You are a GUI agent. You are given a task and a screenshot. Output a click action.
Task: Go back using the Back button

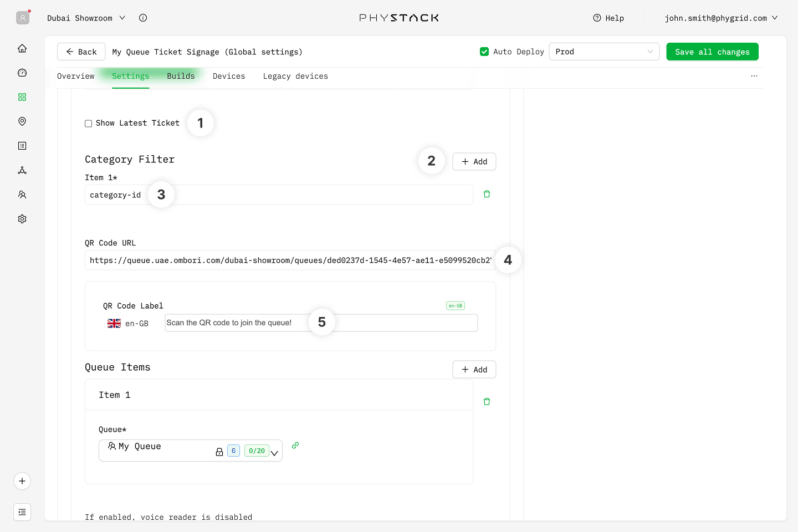(81, 52)
